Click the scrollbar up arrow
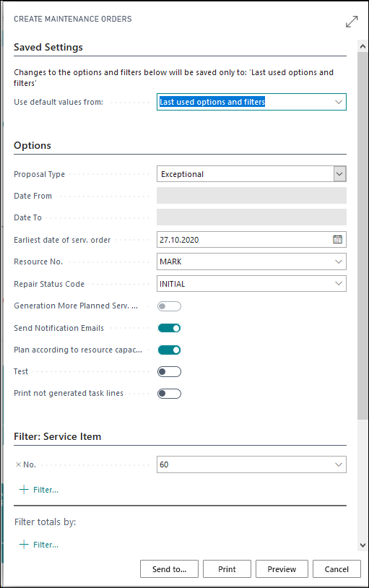Screen dimensions: 369x588 coord(363,46)
